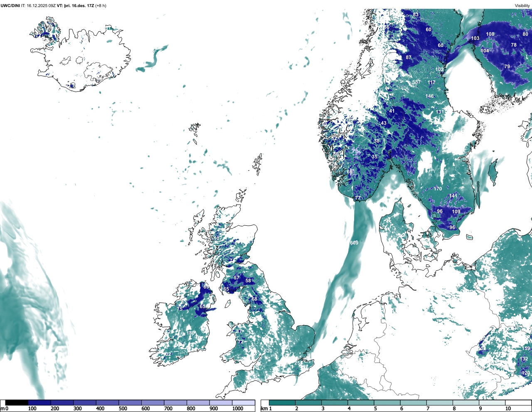Click the '1000' tick on the metre scale

(x=238, y=409)
